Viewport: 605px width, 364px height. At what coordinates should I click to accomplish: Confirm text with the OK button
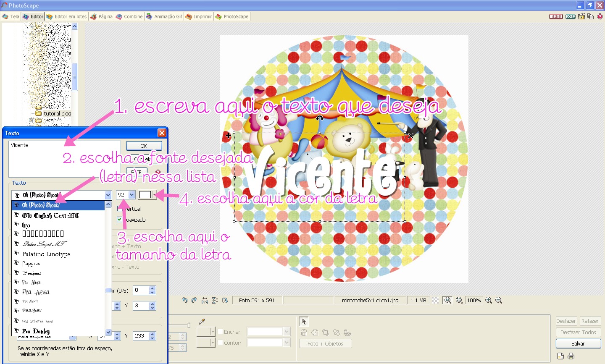coord(144,146)
